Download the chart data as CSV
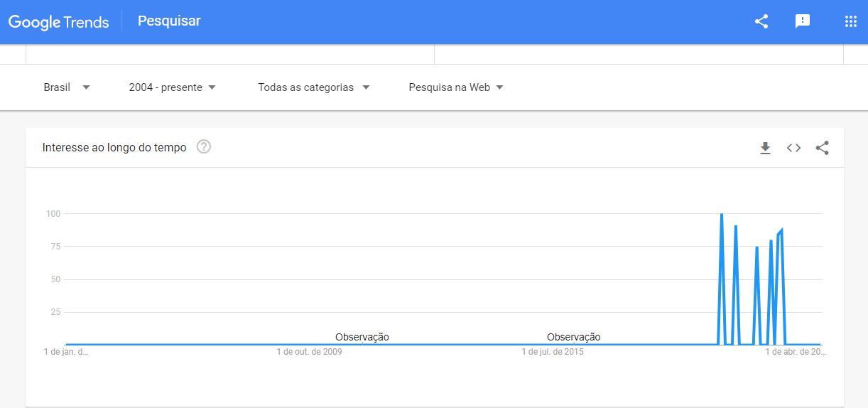 tap(765, 148)
